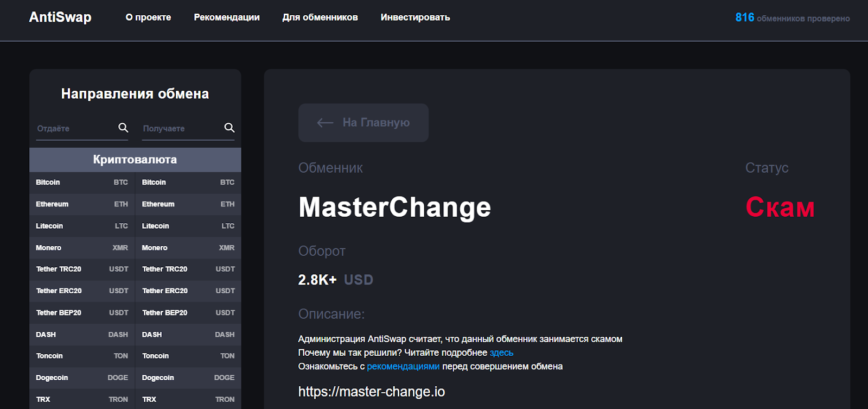Screen dimensions: 868x409
Task: Choose Toncoin TON in the give column
Action: 82,356
